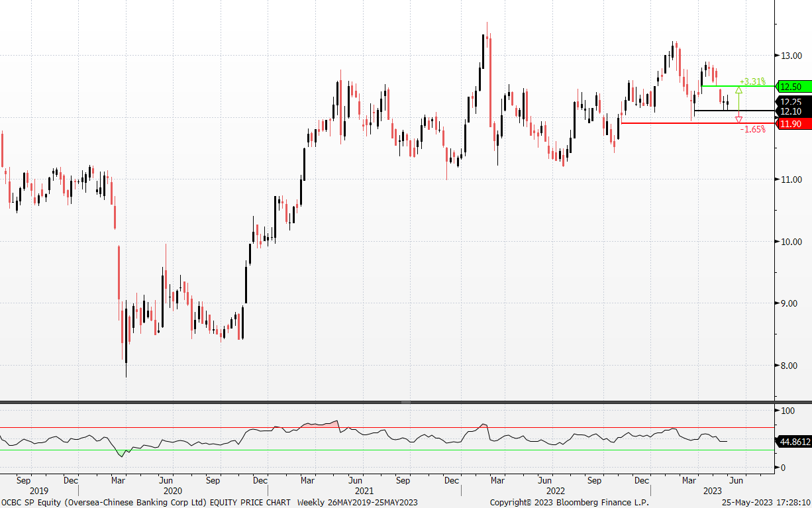This screenshot has height=508, width=812.
Task: Click the 2021 year label
Action: [364, 491]
